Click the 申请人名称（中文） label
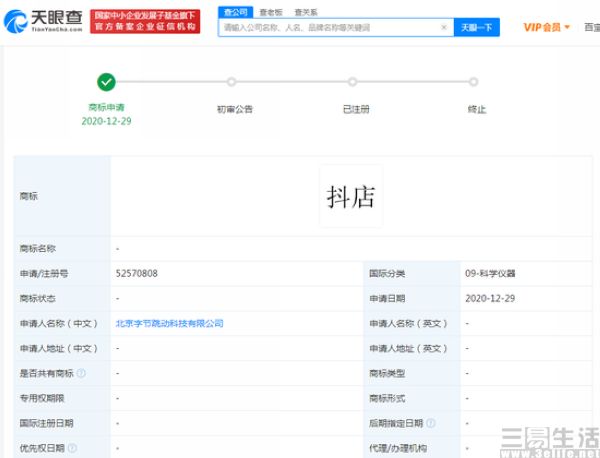 click(x=59, y=323)
